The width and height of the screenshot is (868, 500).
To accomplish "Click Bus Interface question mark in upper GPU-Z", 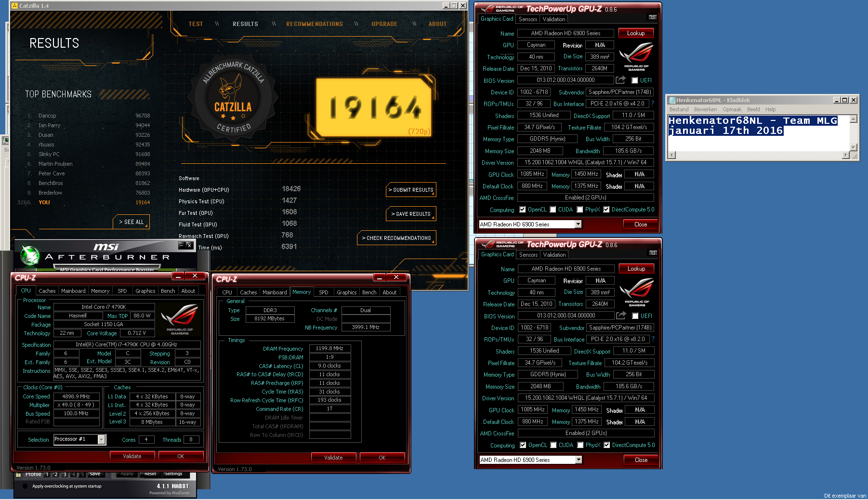I will (x=652, y=104).
